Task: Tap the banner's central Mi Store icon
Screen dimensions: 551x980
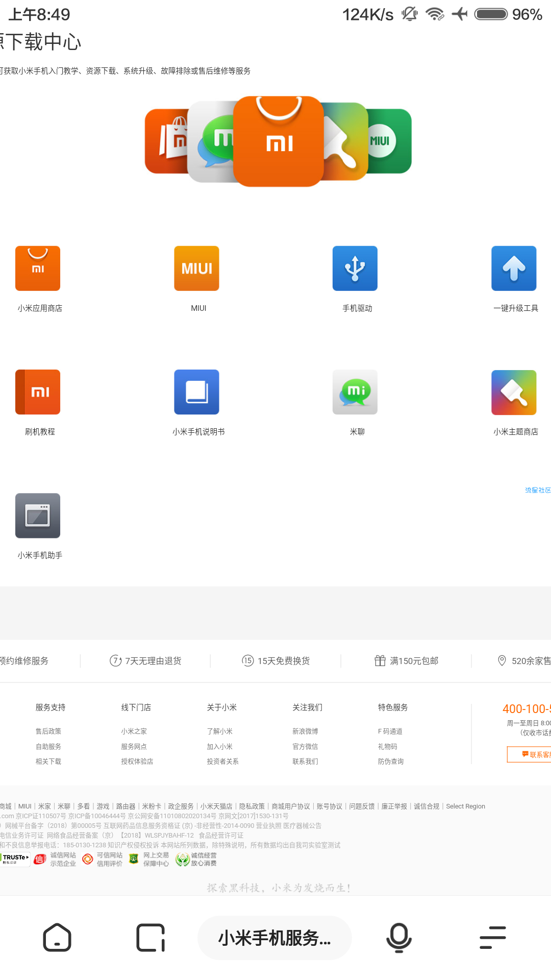Action: (x=279, y=141)
